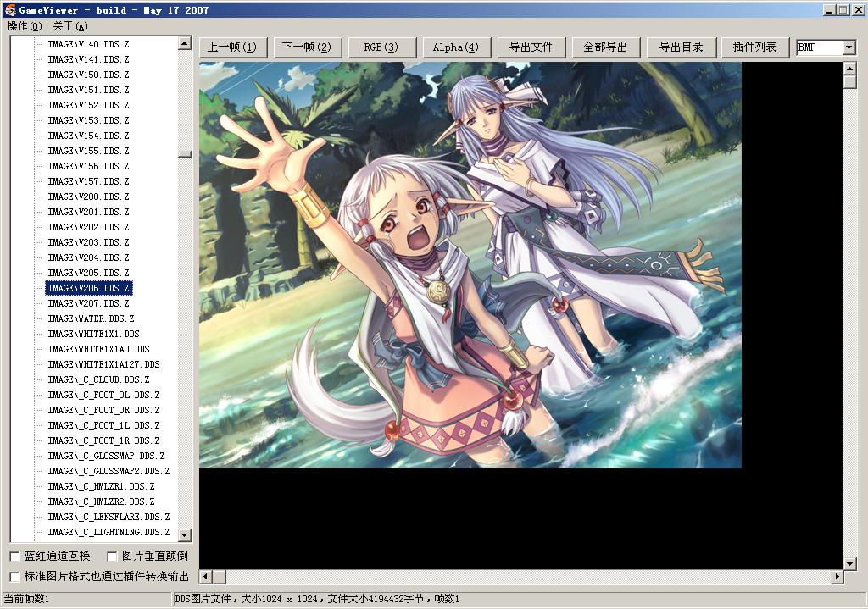Select IMAGE\_C_FOOT_1L.DDS.Z entry

tap(103, 425)
